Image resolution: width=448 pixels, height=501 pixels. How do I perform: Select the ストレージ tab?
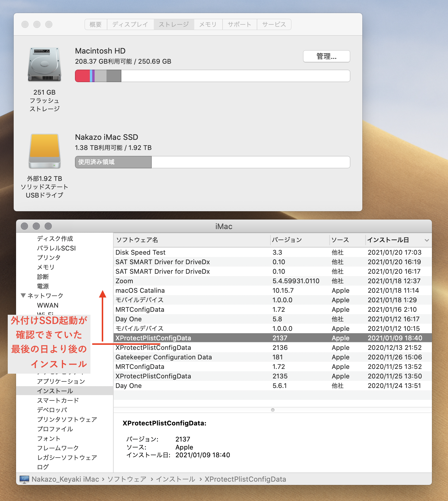[174, 24]
